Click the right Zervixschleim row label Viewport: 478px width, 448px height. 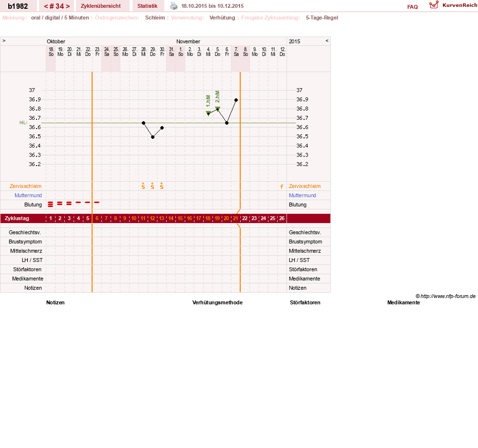(x=305, y=186)
